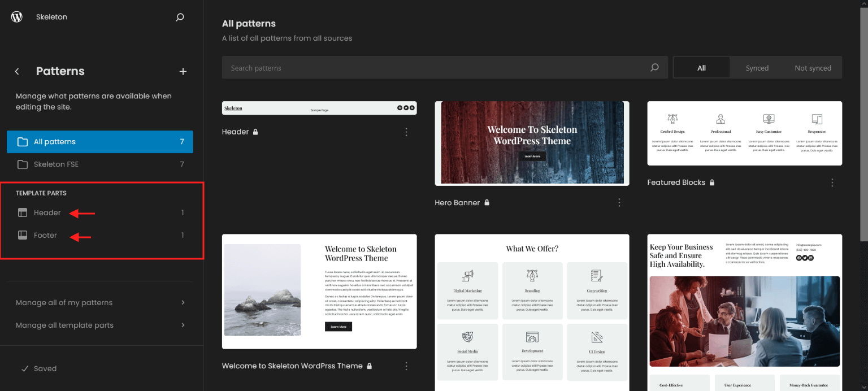Click the search magnifier in patterns field
Viewport: 868px width, 391px height.
[654, 68]
